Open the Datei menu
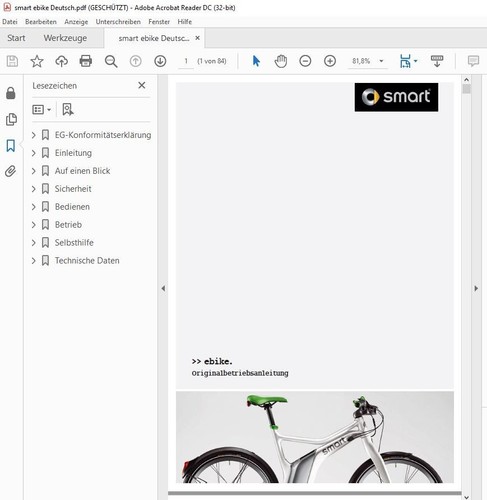This screenshot has width=487, height=500. (10, 22)
